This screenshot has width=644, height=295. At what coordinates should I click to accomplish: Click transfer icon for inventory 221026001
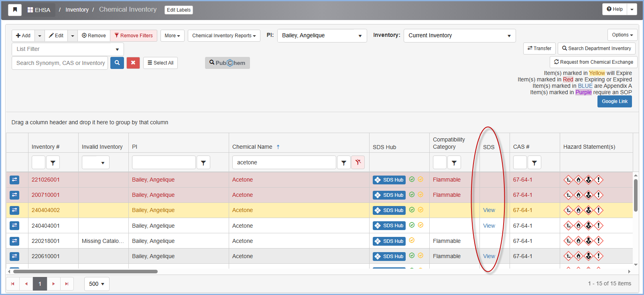click(14, 180)
